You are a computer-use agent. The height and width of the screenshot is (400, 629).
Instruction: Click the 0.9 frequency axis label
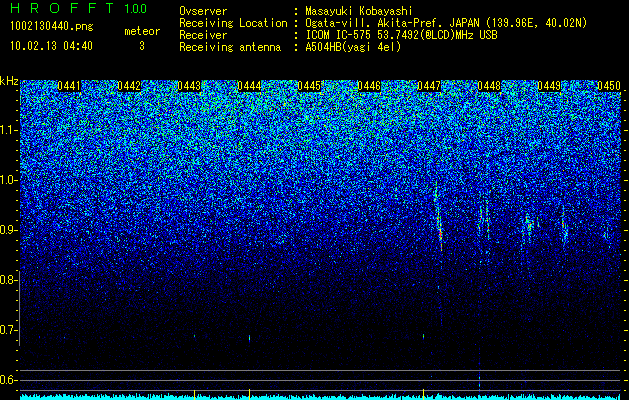tap(9, 230)
